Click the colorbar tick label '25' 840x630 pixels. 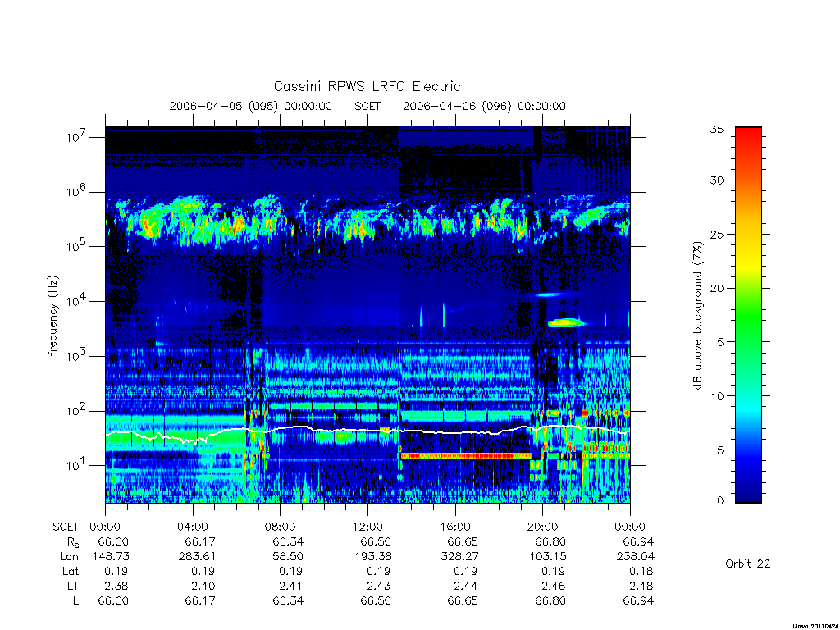pyautogui.click(x=717, y=234)
